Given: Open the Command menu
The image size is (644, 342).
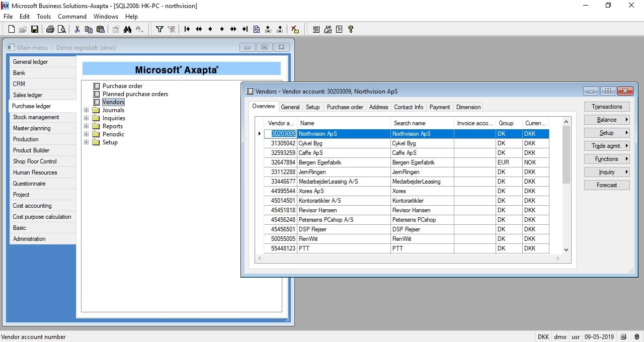Looking at the screenshot, I should [x=72, y=17].
